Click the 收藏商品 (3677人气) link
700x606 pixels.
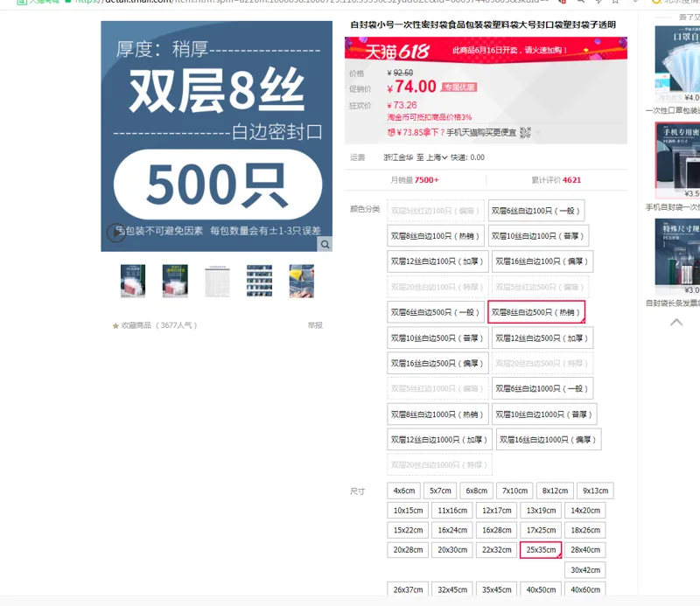[x=159, y=325]
